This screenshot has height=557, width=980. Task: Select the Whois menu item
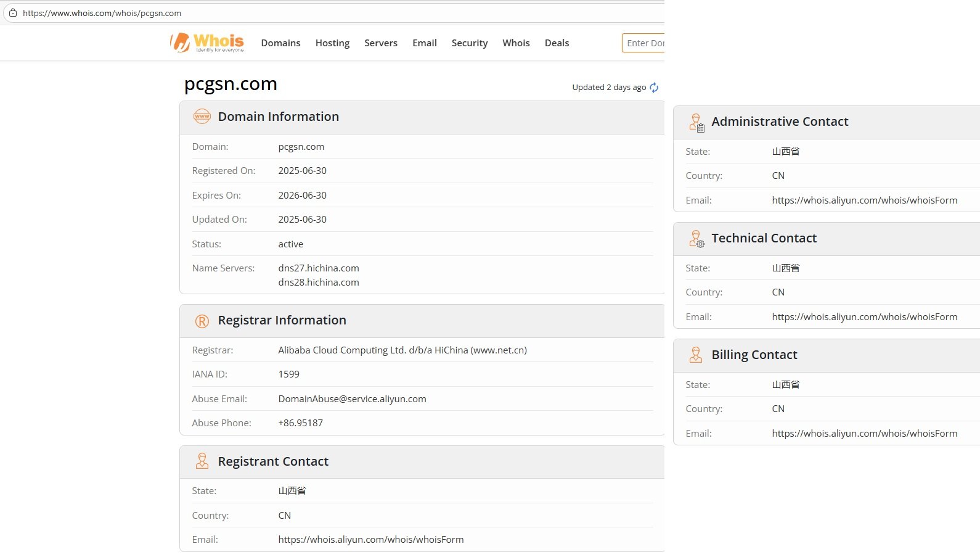pos(516,43)
